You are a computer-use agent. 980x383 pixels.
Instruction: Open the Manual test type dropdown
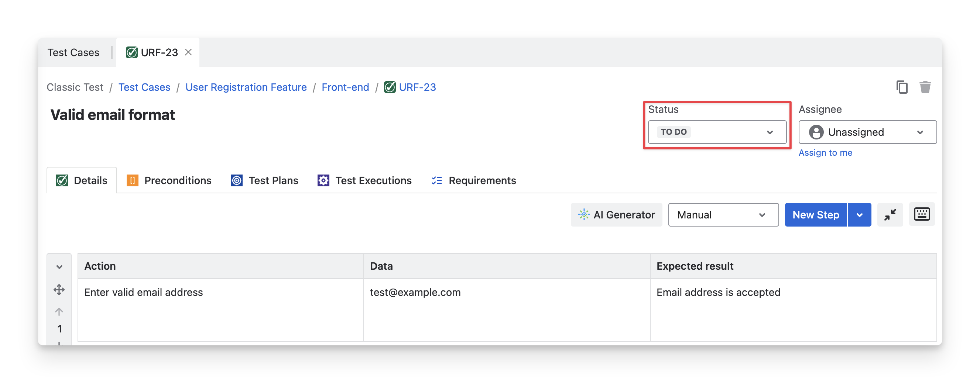pos(723,215)
